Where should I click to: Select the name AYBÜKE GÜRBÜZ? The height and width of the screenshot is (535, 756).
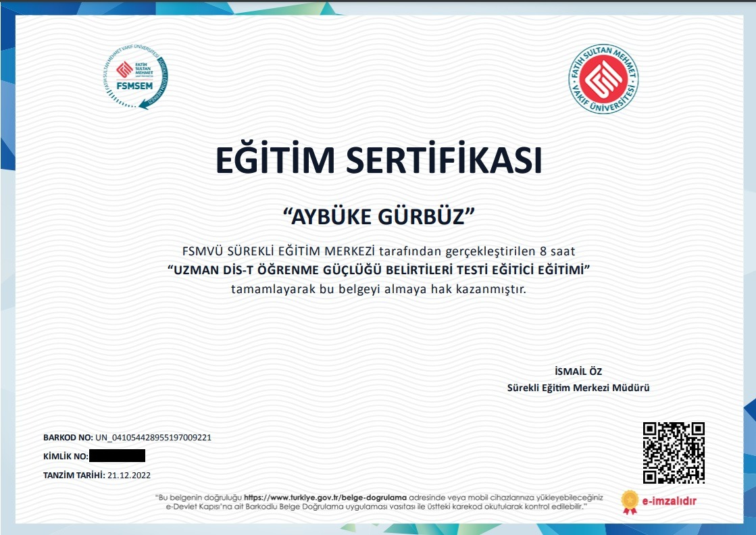pos(378,216)
